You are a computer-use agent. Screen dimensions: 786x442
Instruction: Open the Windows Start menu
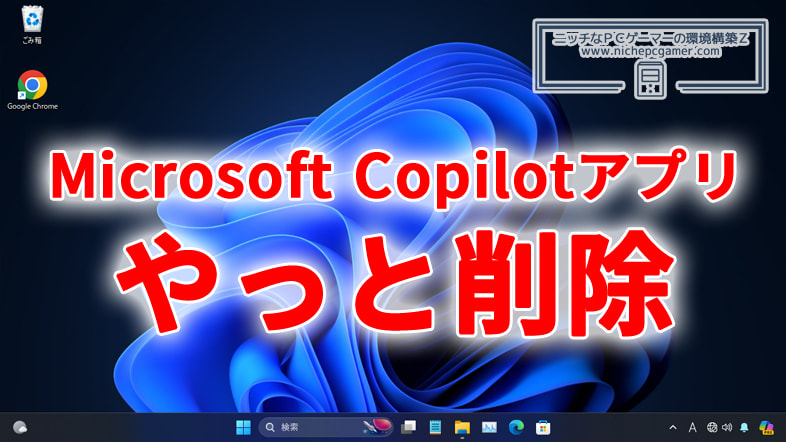(x=243, y=427)
